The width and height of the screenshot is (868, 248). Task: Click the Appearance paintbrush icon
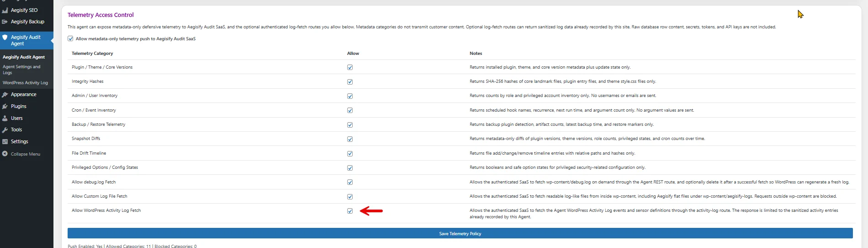(x=5, y=95)
